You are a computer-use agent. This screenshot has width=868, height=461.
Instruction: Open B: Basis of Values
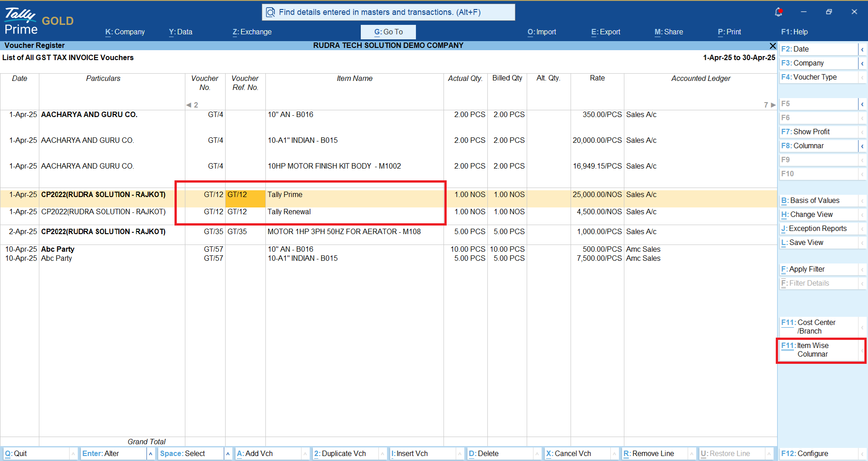tap(819, 201)
